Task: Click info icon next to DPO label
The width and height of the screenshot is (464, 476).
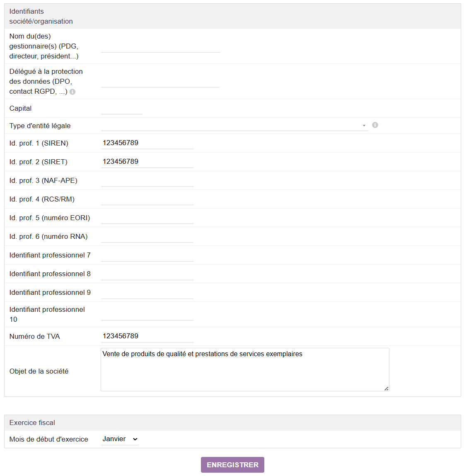Action: (72, 92)
